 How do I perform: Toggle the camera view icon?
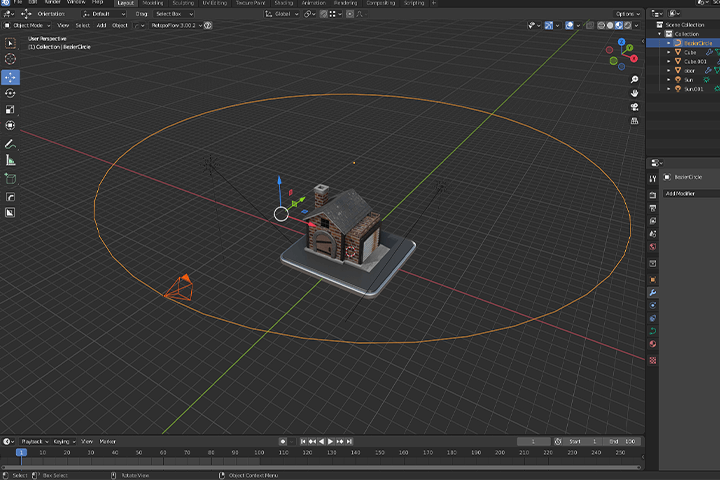click(635, 107)
